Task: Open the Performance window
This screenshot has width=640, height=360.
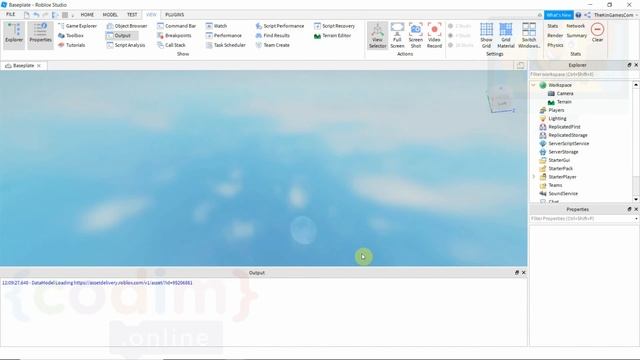Action: tap(224, 36)
